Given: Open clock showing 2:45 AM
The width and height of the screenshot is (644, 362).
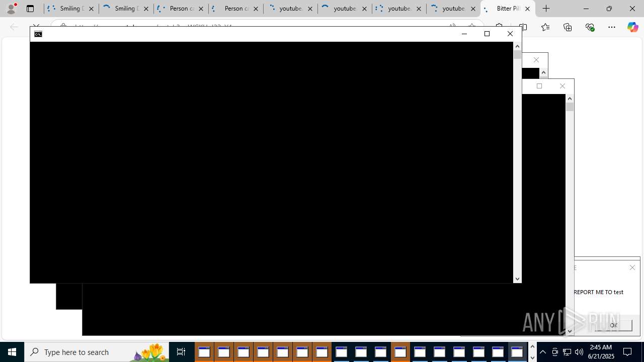Looking at the screenshot, I should 602,352.
